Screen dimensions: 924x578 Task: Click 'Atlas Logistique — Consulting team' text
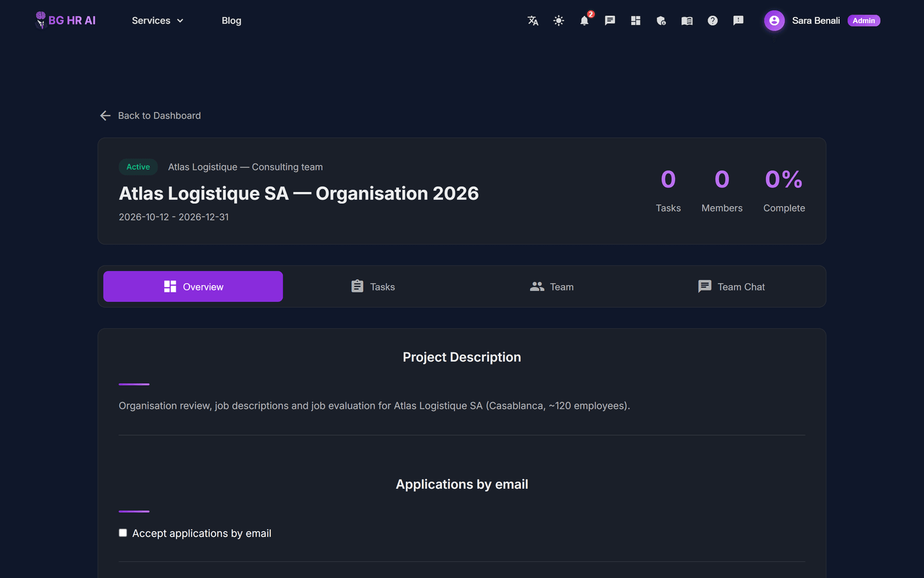click(x=245, y=167)
